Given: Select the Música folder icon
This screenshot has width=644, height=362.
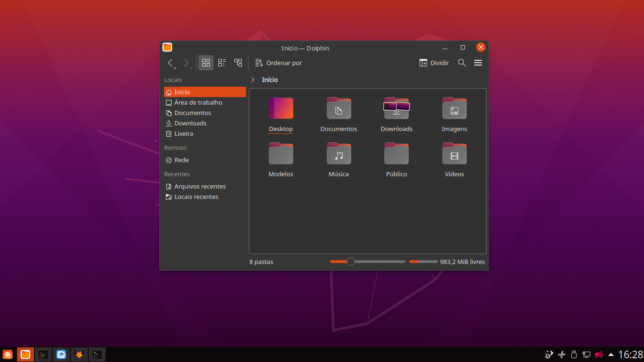Looking at the screenshot, I should [339, 154].
